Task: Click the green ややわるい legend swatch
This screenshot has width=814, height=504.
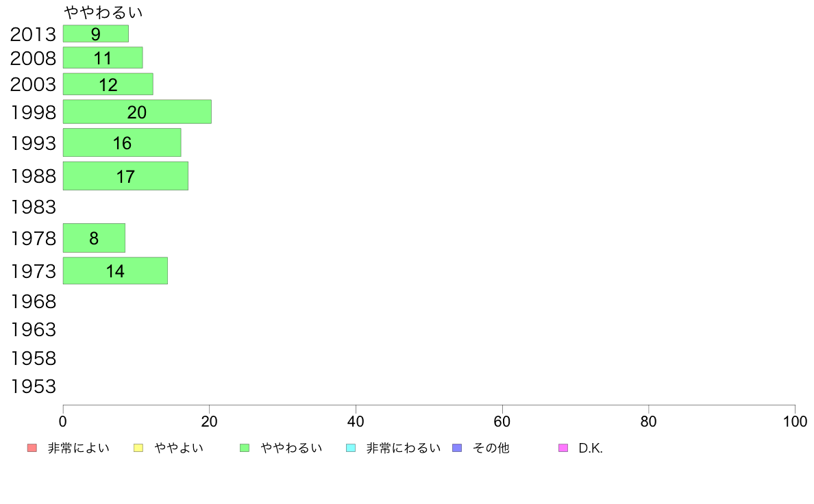Action: tap(245, 448)
